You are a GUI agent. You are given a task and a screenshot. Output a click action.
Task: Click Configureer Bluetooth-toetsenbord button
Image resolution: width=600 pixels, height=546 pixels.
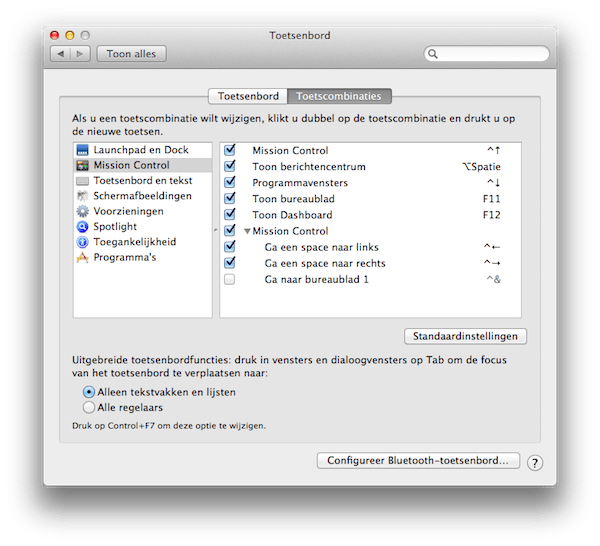pos(418,460)
